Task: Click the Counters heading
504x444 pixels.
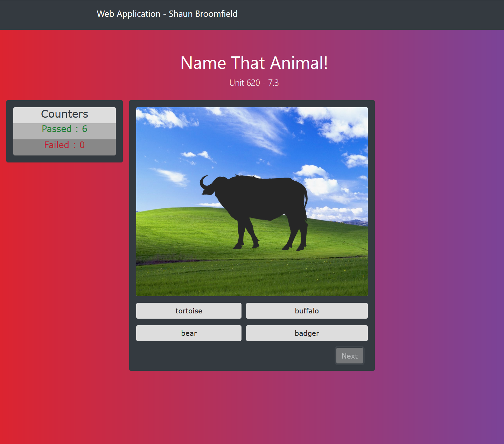Action: click(x=64, y=114)
